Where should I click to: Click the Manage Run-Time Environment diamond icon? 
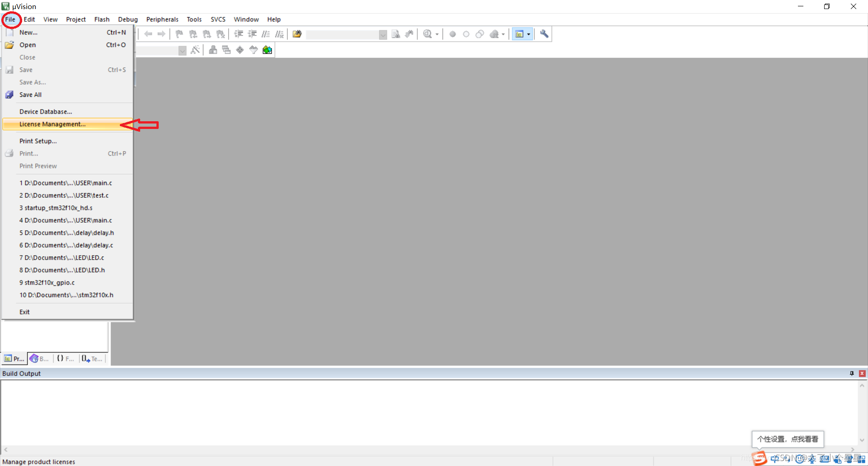[x=240, y=50]
